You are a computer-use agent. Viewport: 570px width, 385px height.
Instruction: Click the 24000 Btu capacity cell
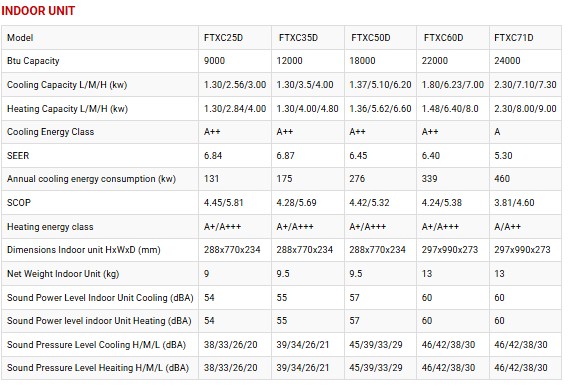pyautogui.click(x=507, y=61)
